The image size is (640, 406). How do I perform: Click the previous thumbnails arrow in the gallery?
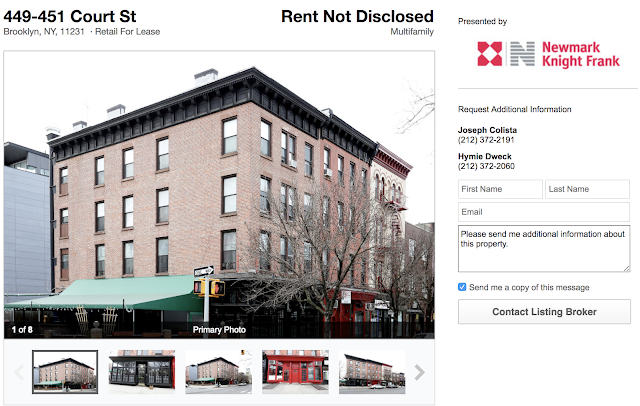click(19, 372)
